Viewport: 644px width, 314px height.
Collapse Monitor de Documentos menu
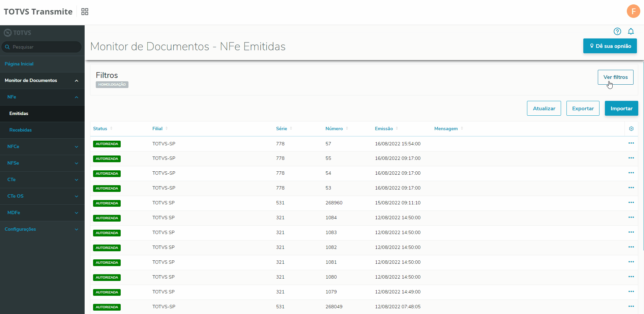pyautogui.click(x=42, y=81)
